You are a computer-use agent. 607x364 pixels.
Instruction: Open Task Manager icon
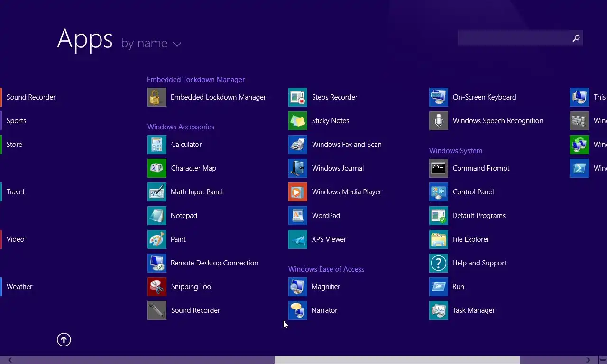439,310
